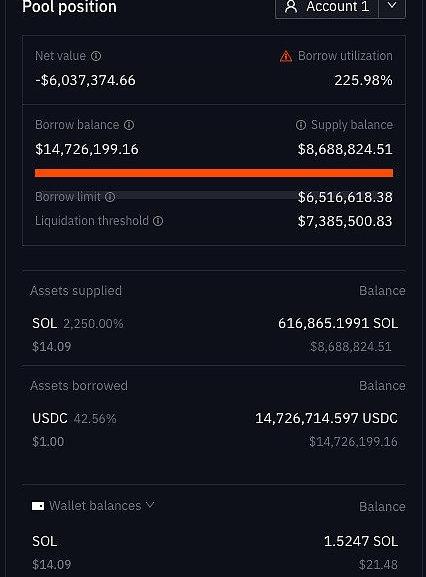Select the supplied SOL asset row

click(x=214, y=334)
